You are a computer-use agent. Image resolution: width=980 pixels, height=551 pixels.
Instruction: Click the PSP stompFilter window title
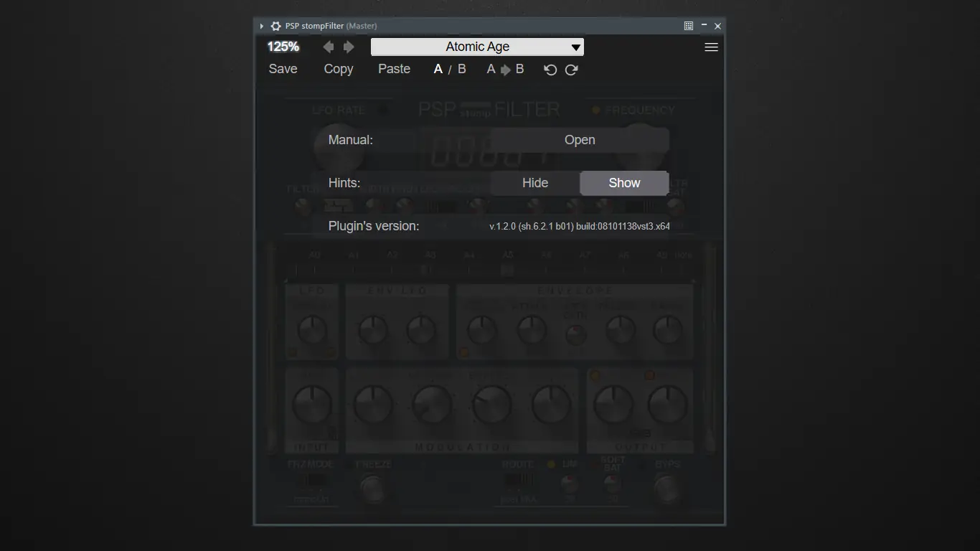(331, 26)
